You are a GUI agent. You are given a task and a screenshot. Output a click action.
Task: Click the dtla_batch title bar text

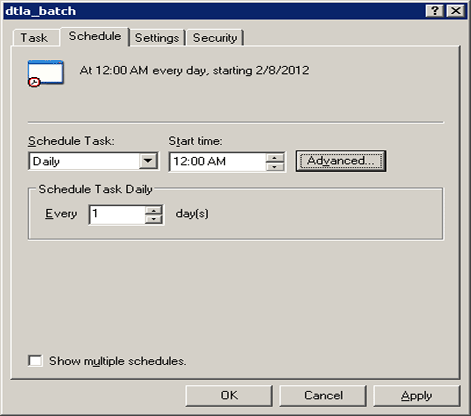[41, 11]
